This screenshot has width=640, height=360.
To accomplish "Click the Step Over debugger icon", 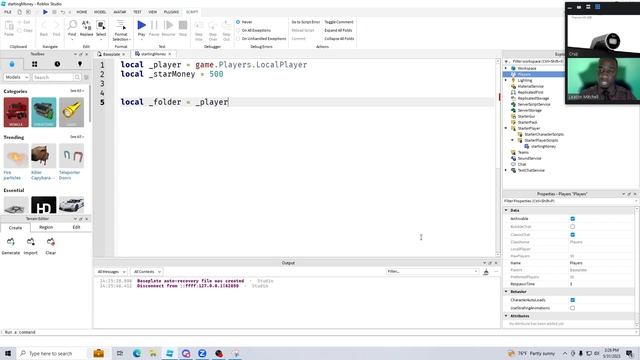I will point(213,26).
